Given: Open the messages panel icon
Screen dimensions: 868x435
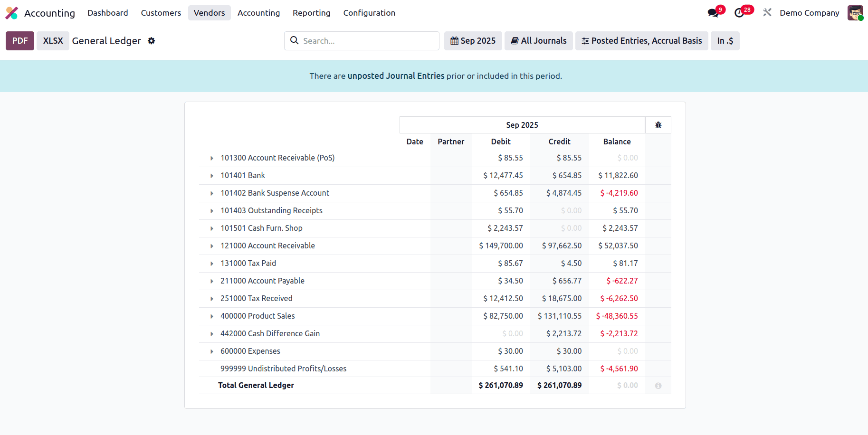Looking at the screenshot, I should click(x=713, y=13).
